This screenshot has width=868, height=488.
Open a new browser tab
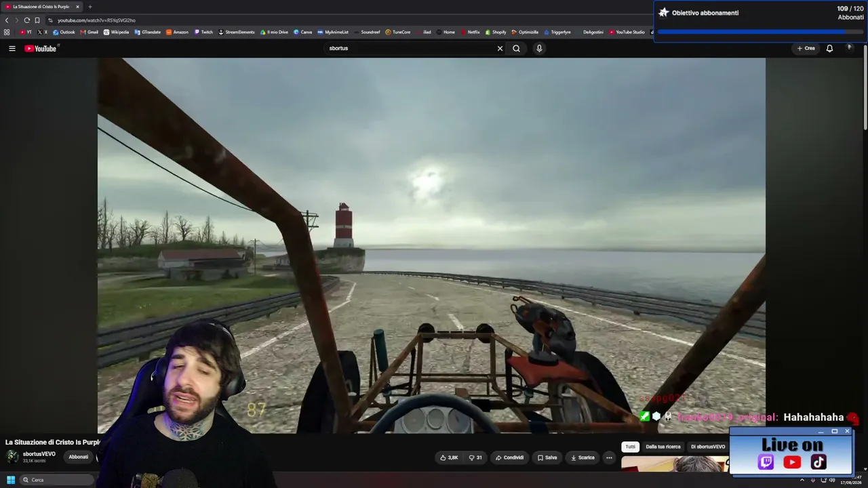coord(90,7)
